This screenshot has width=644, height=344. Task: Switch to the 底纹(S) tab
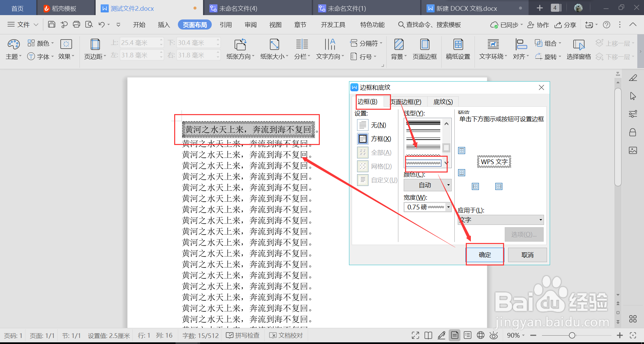coord(443,102)
